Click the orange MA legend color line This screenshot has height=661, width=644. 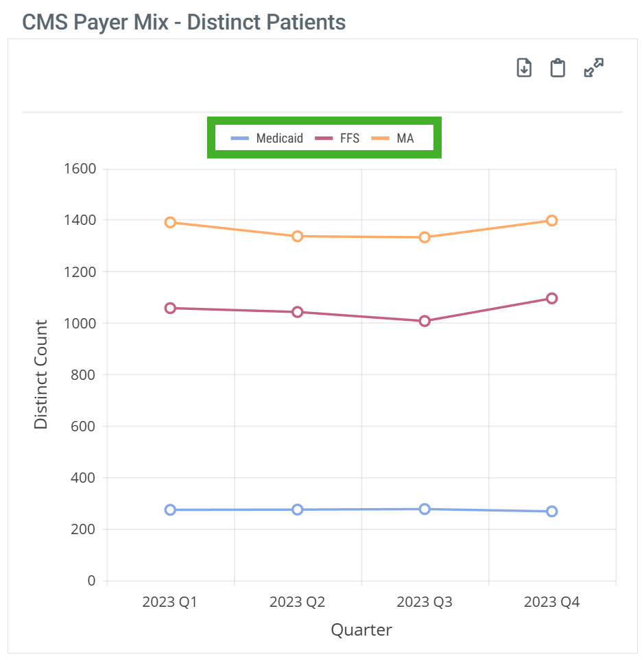click(381, 139)
